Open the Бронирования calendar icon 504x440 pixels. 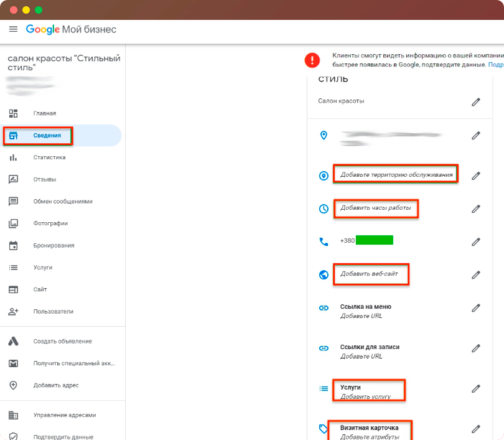(13, 246)
